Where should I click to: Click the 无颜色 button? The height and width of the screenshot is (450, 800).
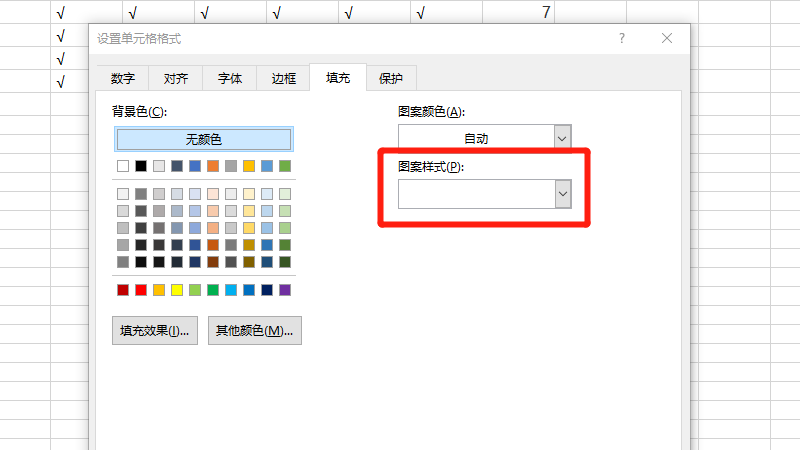tap(204, 139)
